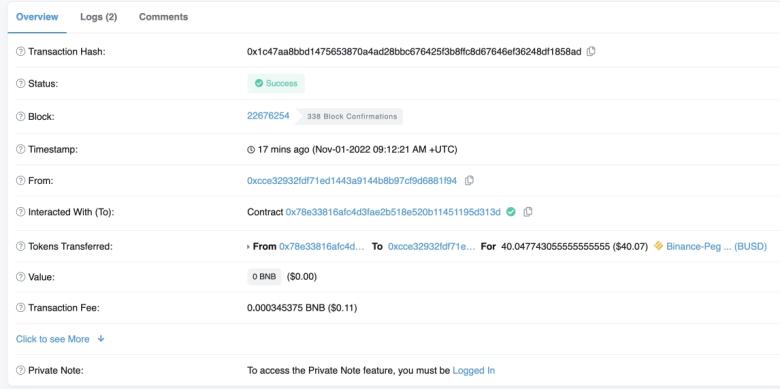Open Binance-Peg BUSD token link
This screenshot has height=389, width=780.
[x=716, y=246]
